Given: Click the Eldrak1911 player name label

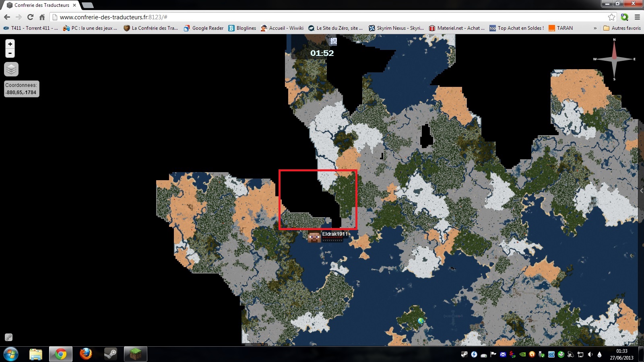Looking at the screenshot, I should click(x=335, y=234).
